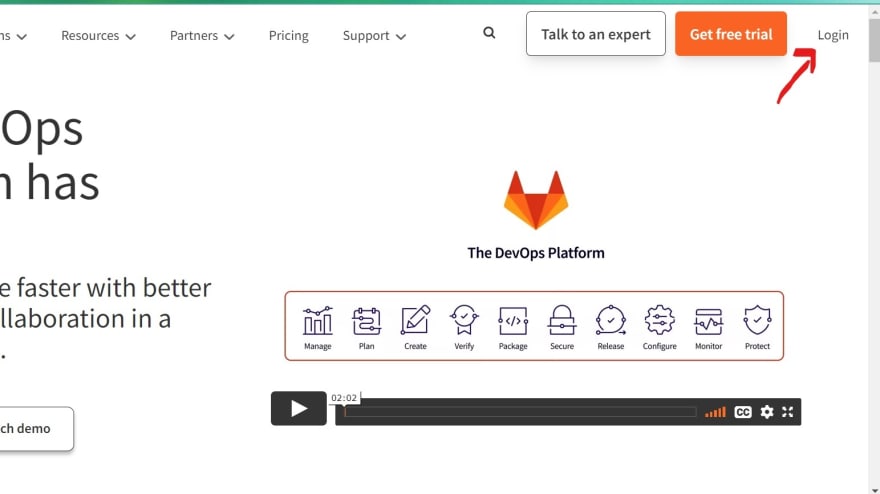
Task: Click the Plan stage icon
Action: click(x=366, y=321)
